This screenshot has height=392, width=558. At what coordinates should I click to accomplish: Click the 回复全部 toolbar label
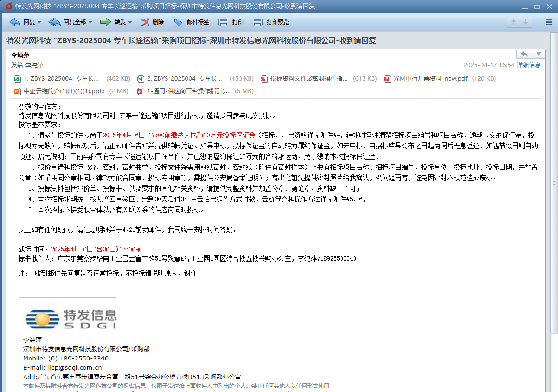(x=75, y=22)
